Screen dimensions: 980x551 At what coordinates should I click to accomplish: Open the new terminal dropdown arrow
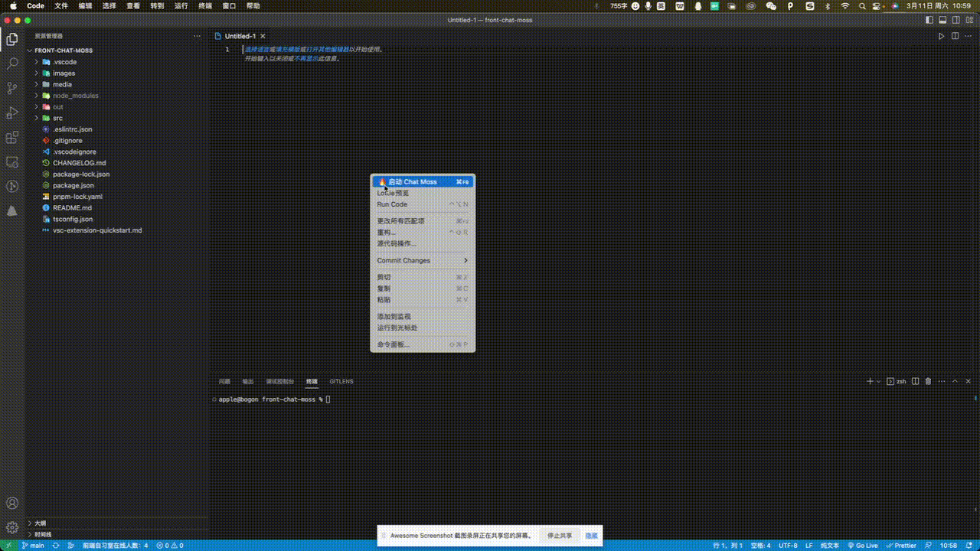(x=879, y=381)
